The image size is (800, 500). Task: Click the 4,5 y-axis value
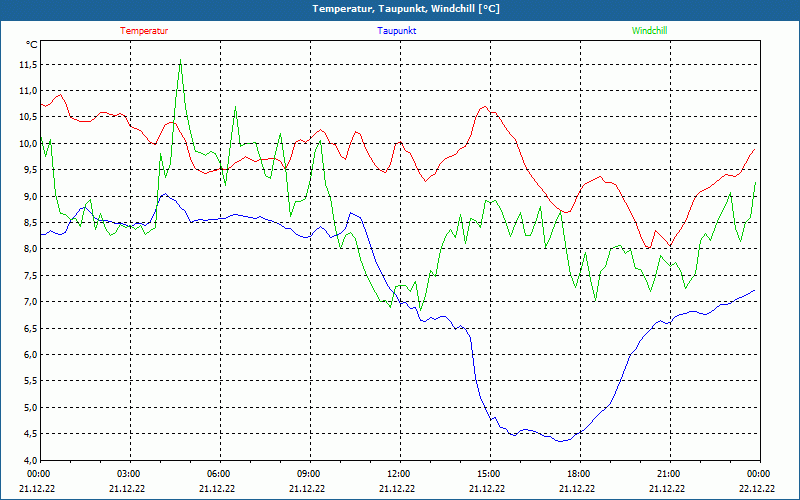pyautogui.click(x=30, y=434)
